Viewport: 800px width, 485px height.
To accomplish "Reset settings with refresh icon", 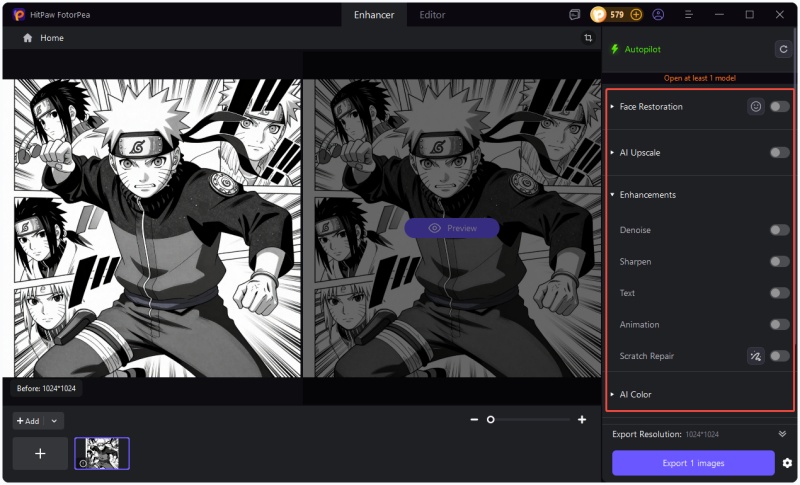I will click(x=783, y=49).
